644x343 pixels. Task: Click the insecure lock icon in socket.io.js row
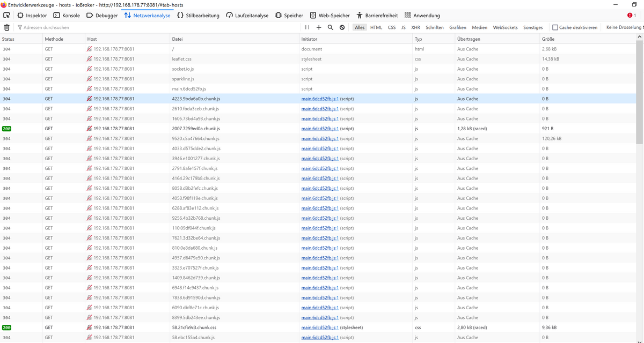[90, 69]
